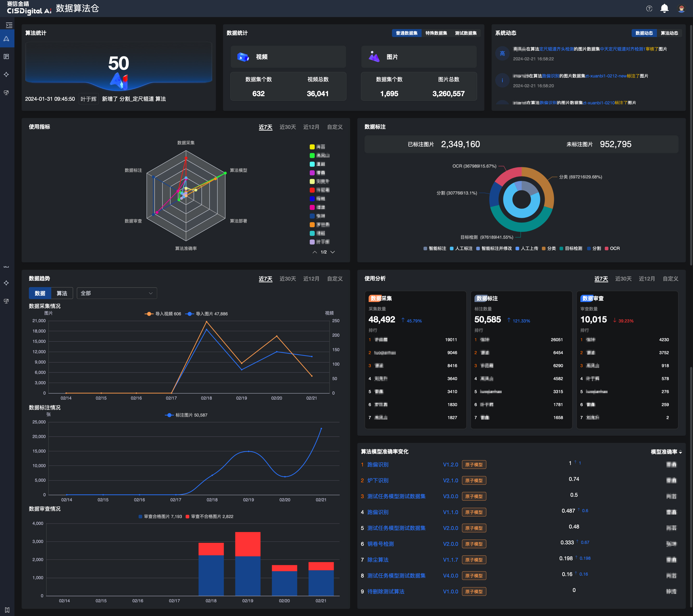Open help via the question mark icon
The width and height of the screenshot is (693, 616).
(649, 8)
